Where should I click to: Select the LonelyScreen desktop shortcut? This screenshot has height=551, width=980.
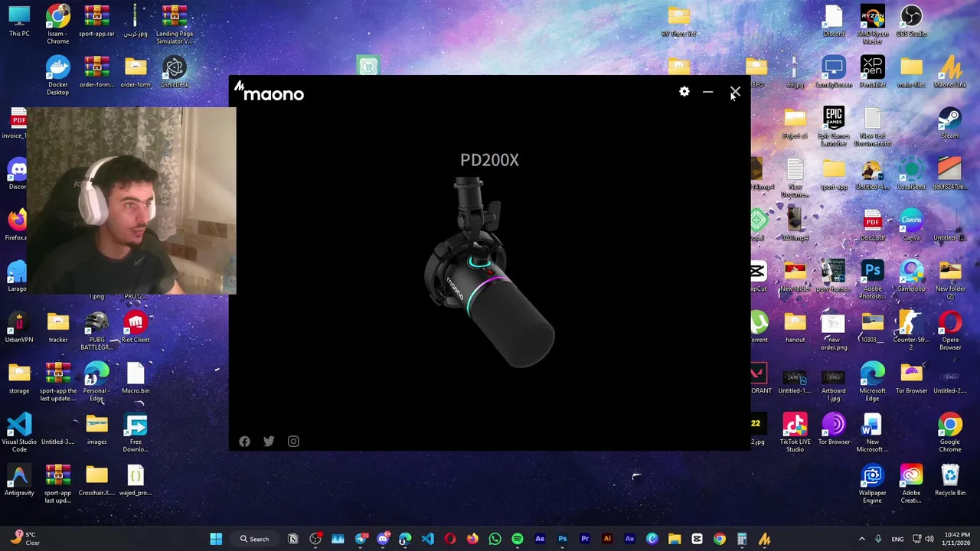click(x=834, y=73)
